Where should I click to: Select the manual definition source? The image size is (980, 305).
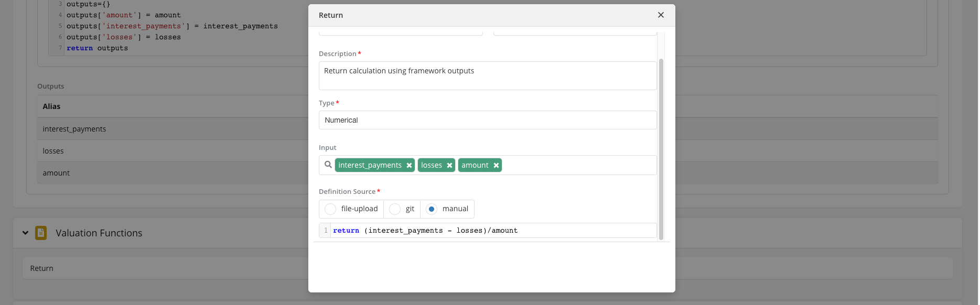click(x=431, y=209)
